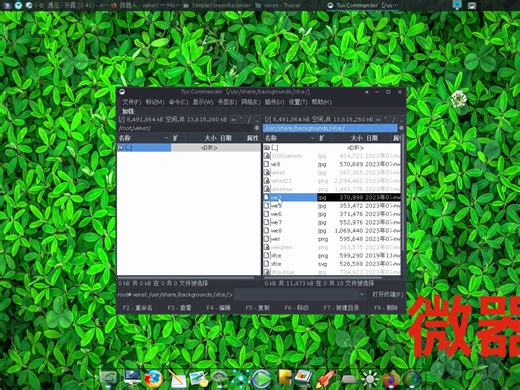Click the F7 - 新建目录 button
The image size is (520, 390).
point(341,308)
